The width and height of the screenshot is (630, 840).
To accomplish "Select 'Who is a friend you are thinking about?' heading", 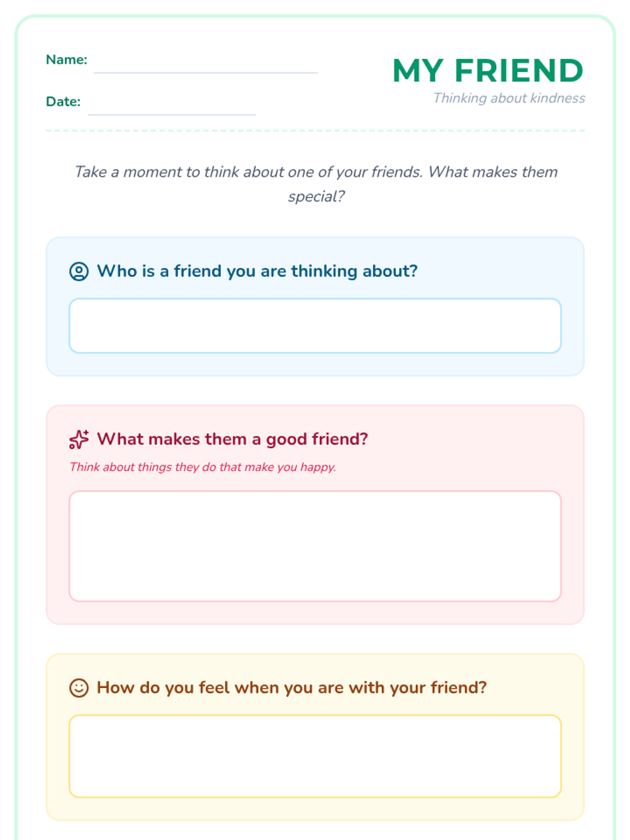I will [x=257, y=271].
